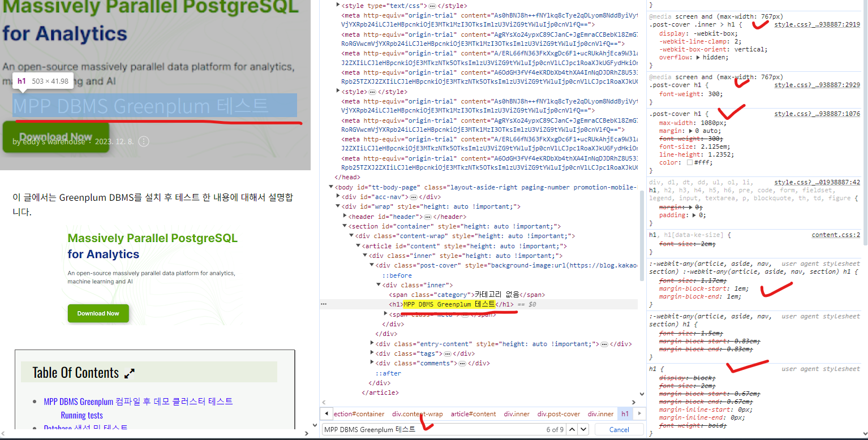Expand the div.tags node triangle

click(372, 353)
